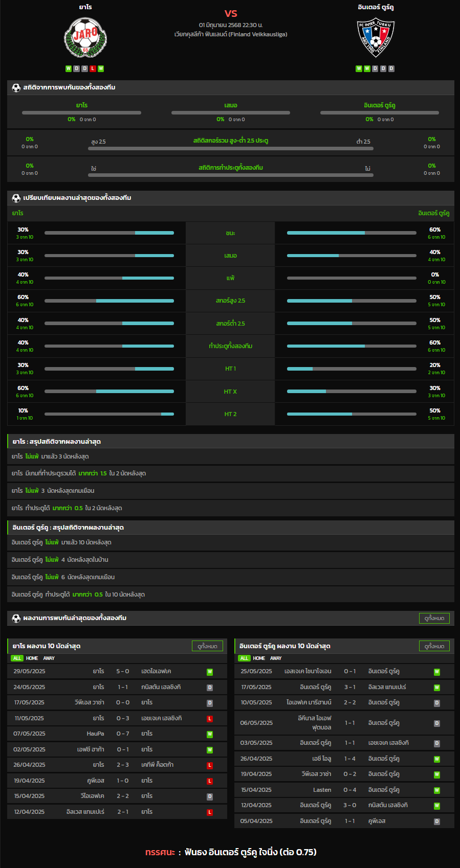Image resolution: width=460 pixels, height=868 pixels.
Task: Click D badge on Inter Turku 10/05/2025 row
Action: click(x=437, y=703)
